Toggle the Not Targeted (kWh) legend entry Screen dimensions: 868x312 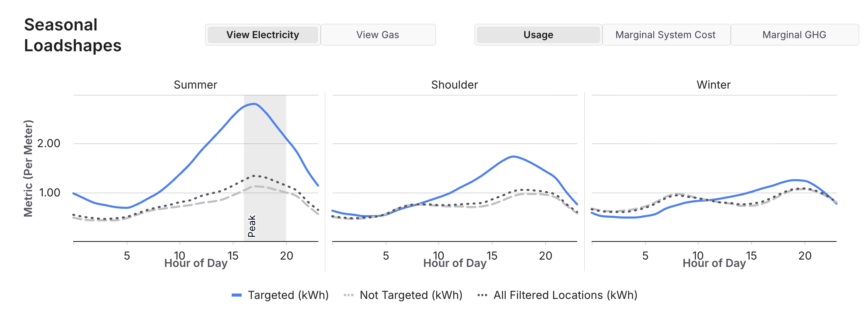pyautogui.click(x=411, y=295)
